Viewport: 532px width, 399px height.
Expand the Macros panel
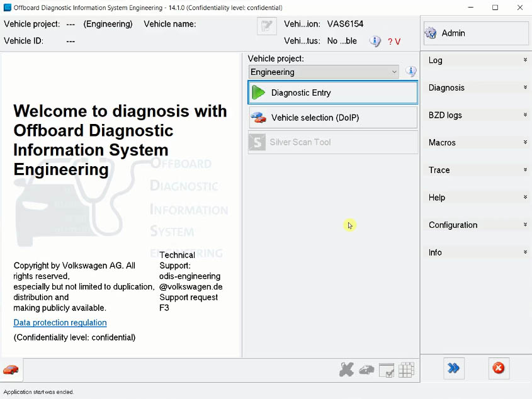pos(477,142)
